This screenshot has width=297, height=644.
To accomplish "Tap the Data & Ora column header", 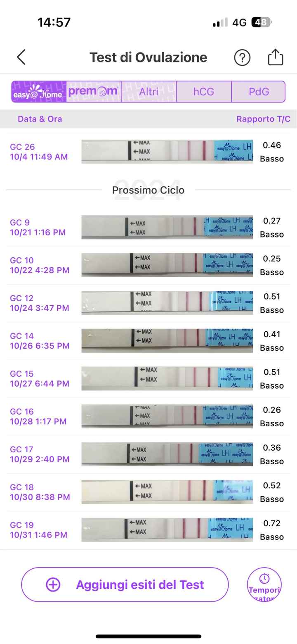I will (40, 119).
